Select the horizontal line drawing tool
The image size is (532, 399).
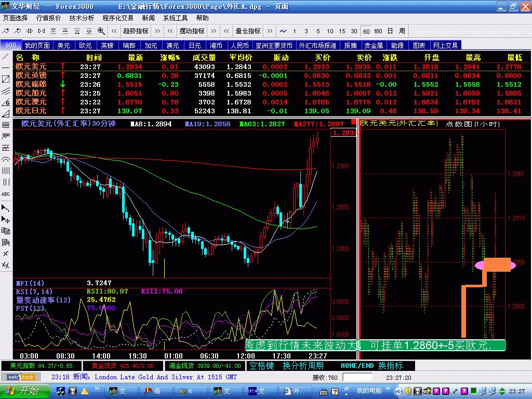[6, 68]
